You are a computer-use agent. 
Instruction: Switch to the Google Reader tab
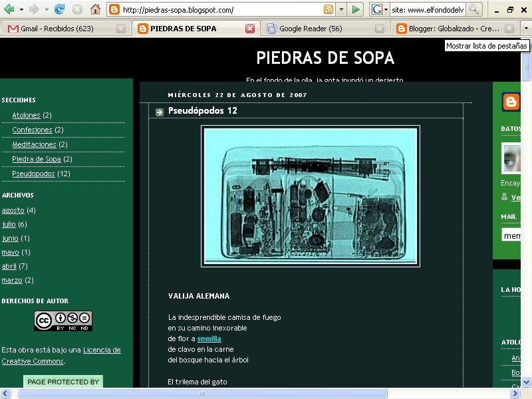[313, 29]
